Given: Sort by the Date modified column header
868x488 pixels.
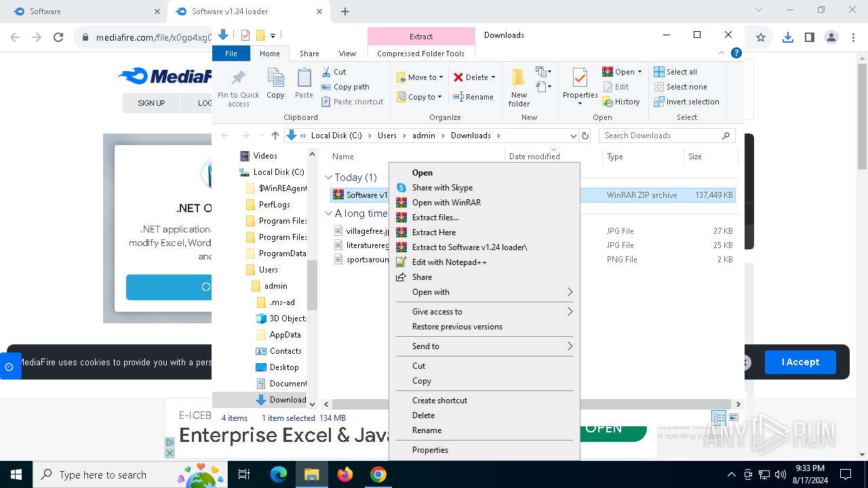Looking at the screenshot, I should 534,157.
